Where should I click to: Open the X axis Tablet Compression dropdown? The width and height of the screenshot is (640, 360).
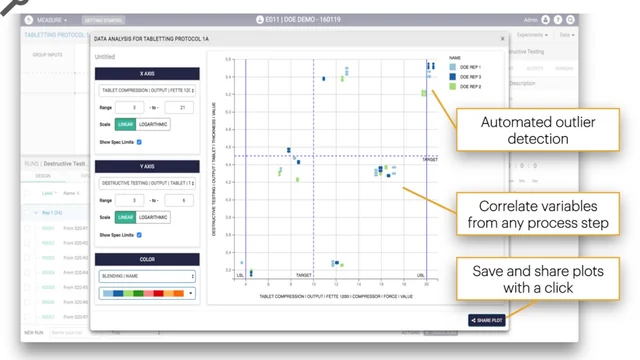tap(147, 90)
